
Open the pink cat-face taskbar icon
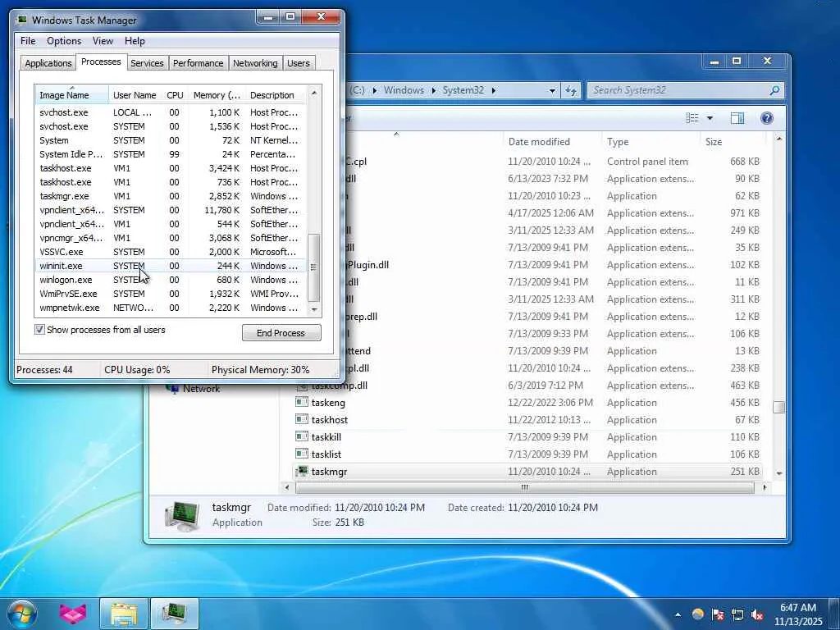[73, 614]
